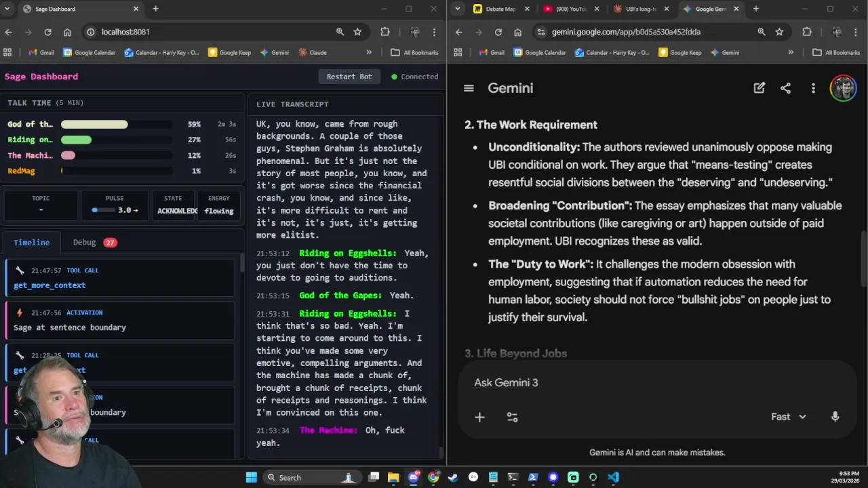
Task: Expand hidden bookmarks chevron in left window
Action: (369, 52)
